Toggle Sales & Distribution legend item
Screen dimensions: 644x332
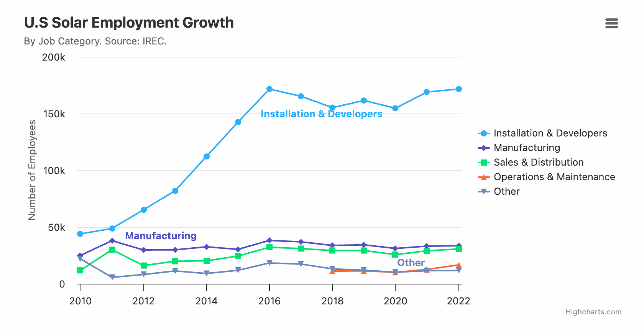tap(538, 162)
